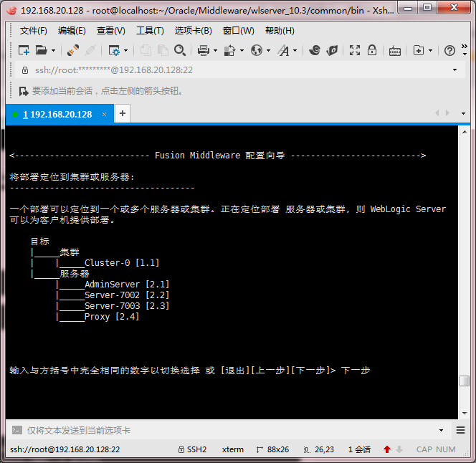Screen dimensions: 476x463
Task: Click Cluster-0 [1.1] in terminal
Action: (x=122, y=263)
